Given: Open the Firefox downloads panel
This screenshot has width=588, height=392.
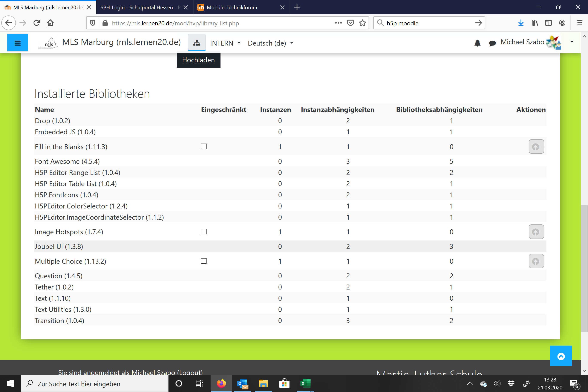Looking at the screenshot, I should click(521, 23).
